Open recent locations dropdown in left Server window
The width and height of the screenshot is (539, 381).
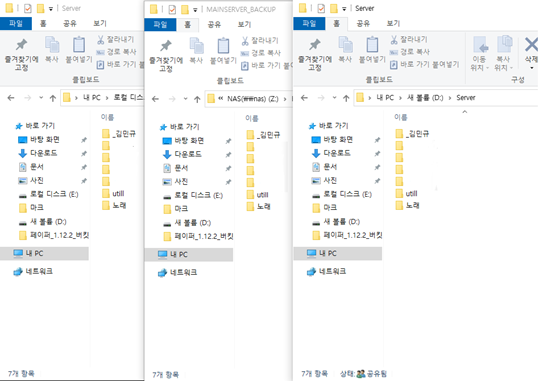click(x=41, y=98)
